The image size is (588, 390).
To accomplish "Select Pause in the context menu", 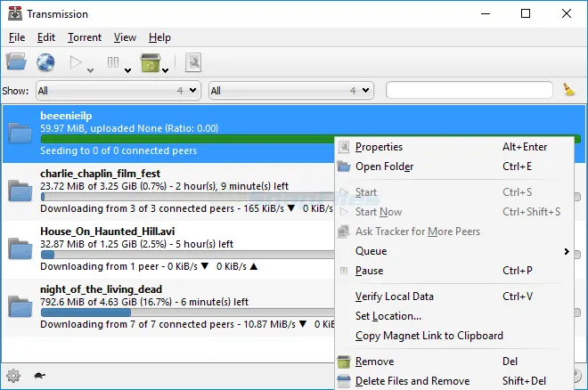I will [x=453, y=271].
